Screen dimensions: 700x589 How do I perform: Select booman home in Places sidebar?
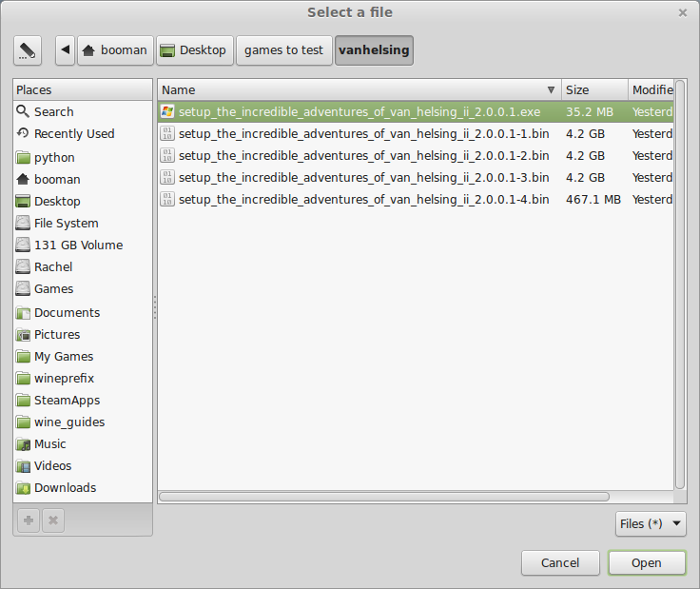[82, 180]
